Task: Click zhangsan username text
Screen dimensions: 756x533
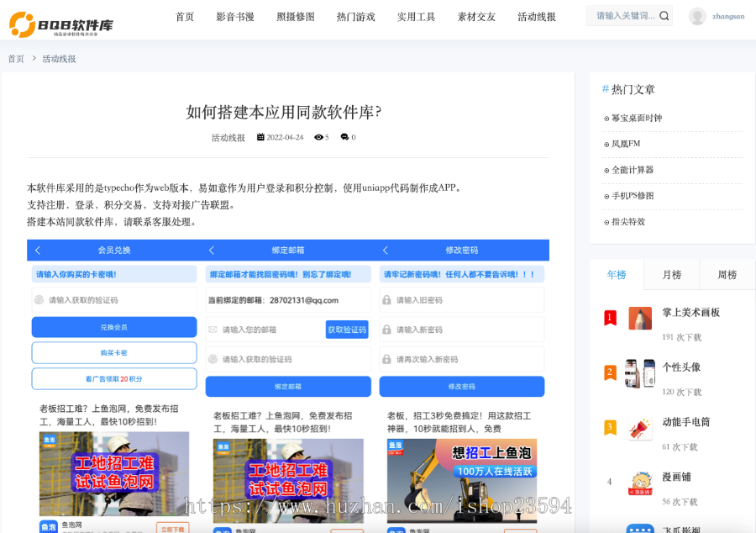Action: point(728,17)
